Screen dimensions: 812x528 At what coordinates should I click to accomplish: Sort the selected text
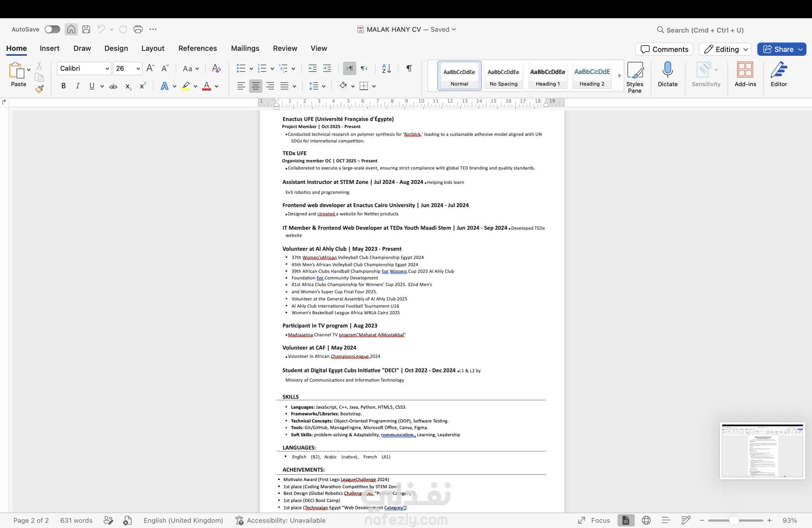[386, 68]
